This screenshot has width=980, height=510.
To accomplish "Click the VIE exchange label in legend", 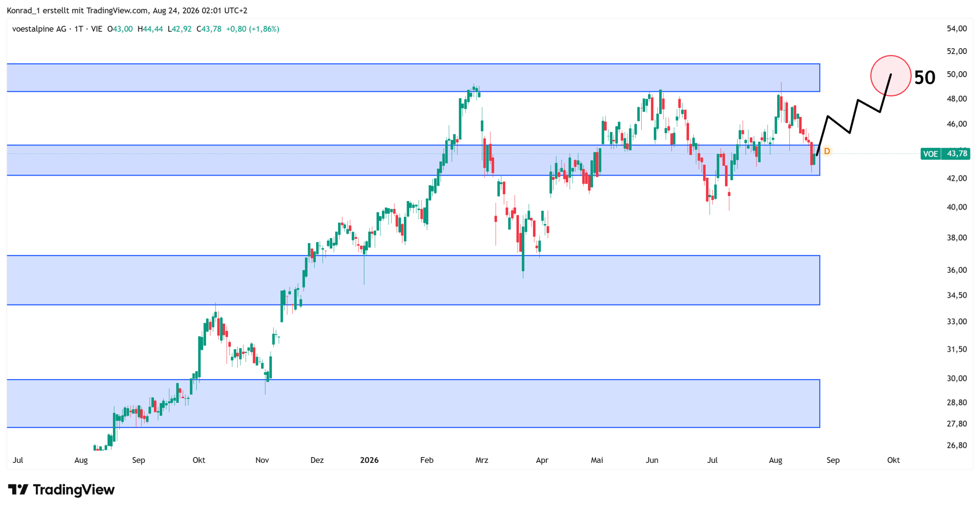I will click(96, 29).
